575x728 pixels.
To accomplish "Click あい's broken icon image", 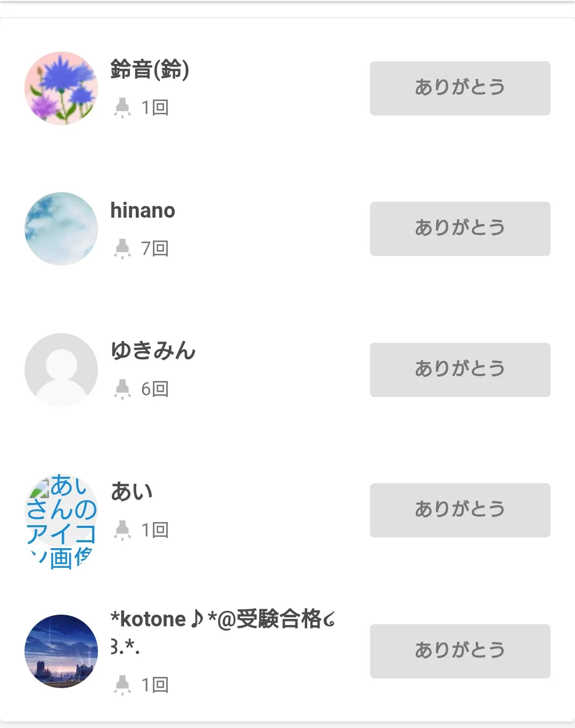I will [61, 519].
